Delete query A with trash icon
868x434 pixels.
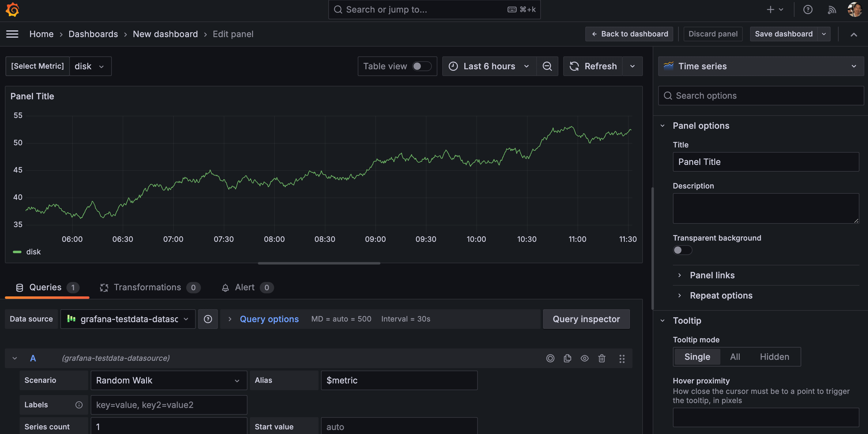602,358
